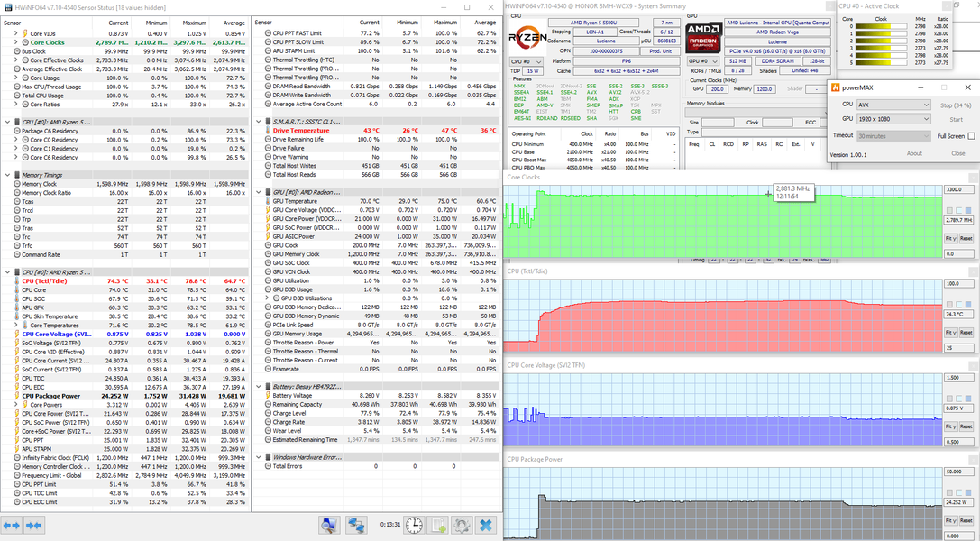
Task: Click the lightning icon beside CPU Core Voltage (SVI2 TFN)
Action: (17, 335)
